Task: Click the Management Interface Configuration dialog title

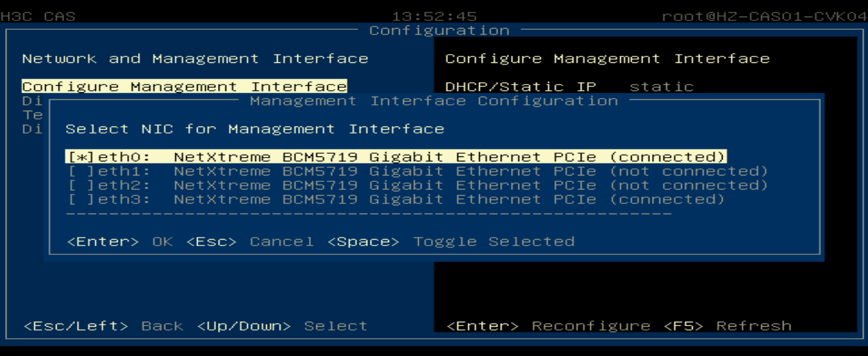Action: coord(434,100)
